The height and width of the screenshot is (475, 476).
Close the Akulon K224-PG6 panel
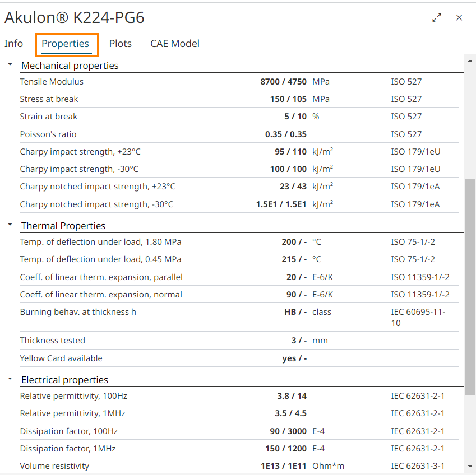click(459, 18)
